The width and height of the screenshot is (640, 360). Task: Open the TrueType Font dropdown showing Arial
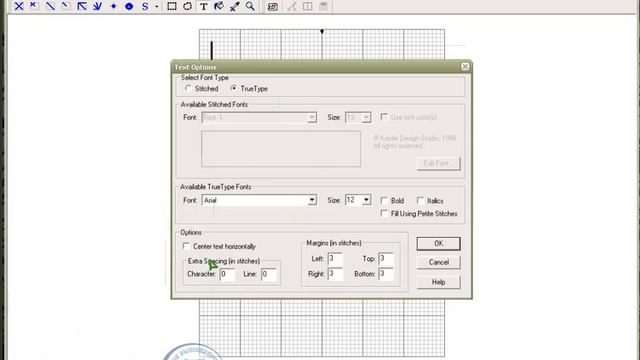point(312,200)
